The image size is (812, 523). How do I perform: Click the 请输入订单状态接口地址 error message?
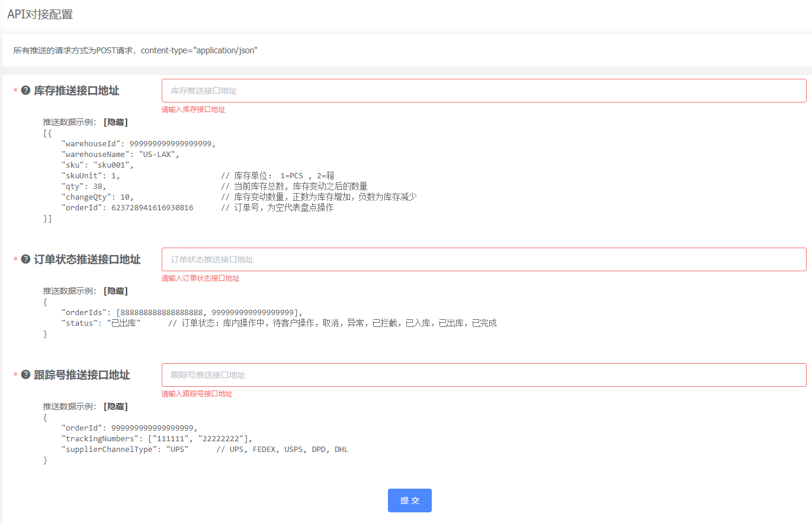tap(200, 278)
